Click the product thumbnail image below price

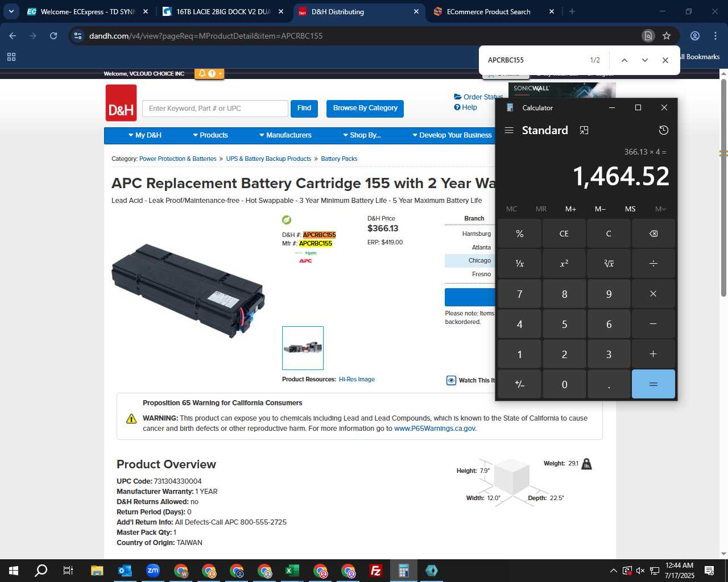point(303,348)
